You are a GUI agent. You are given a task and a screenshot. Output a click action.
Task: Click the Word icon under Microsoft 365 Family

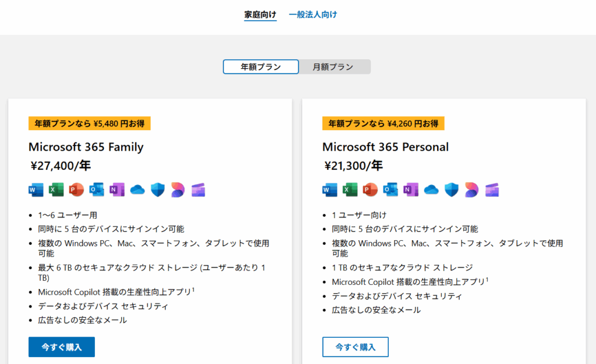tap(36, 190)
